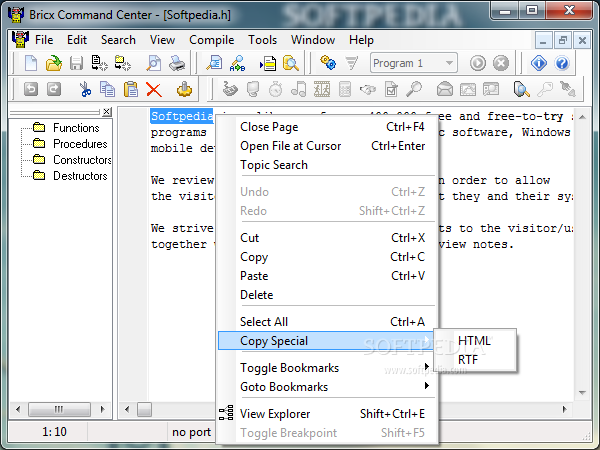600x450 pixels.
Task: Select the Destructors tree folder
Action: tap(70, 176)
